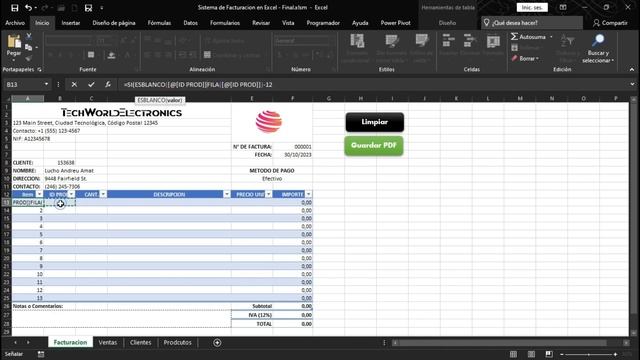
Task: Collapse the ribbon with the caret
Action: (632, 69)
